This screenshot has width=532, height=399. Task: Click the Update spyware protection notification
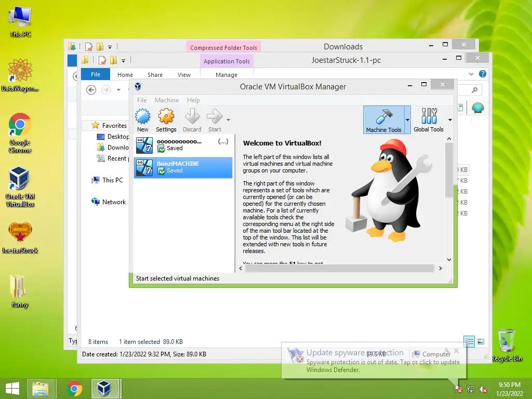coord(374,361)
